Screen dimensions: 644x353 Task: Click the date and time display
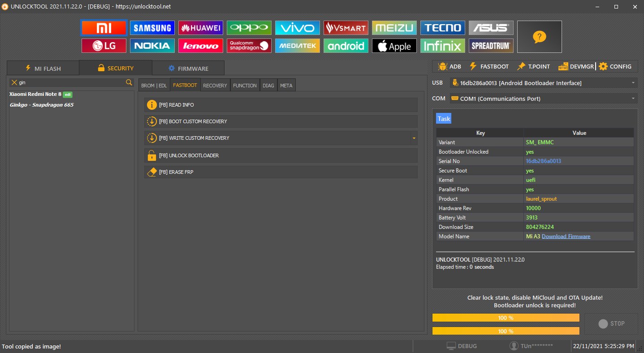pos(604,346)
